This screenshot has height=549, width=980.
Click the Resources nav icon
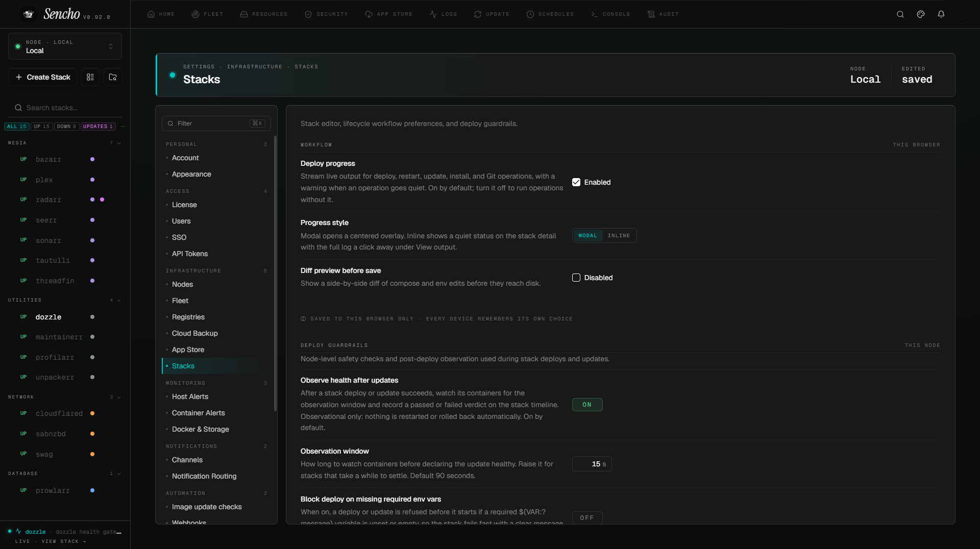tap(244, 14)
